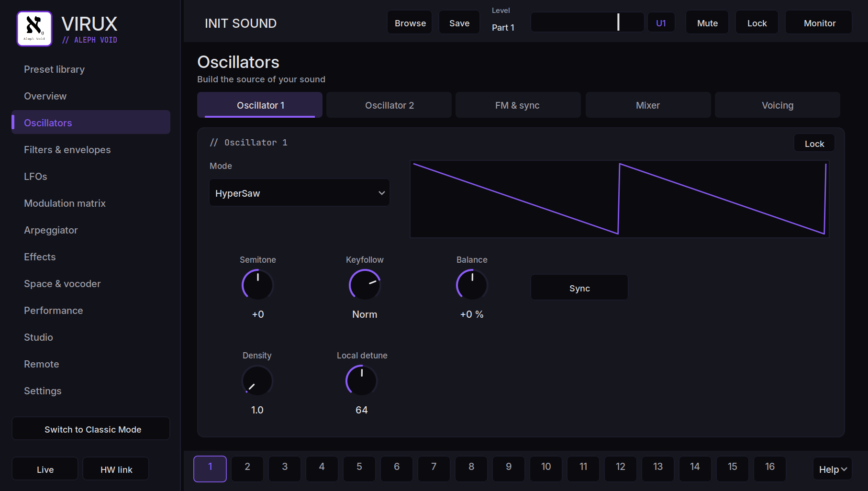Click the Save button

pyautogui.click(x=459, y=22)
